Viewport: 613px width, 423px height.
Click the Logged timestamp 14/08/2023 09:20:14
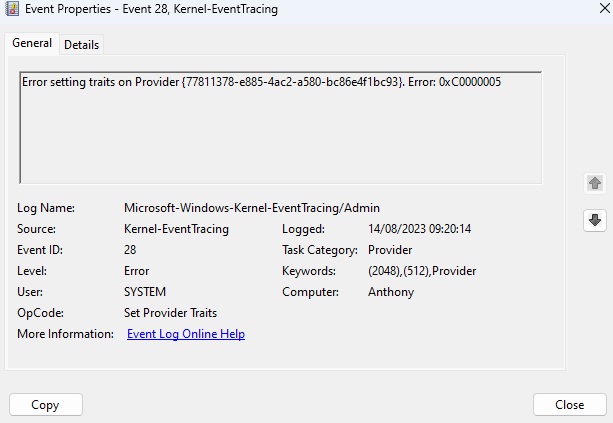coord(419,229)
